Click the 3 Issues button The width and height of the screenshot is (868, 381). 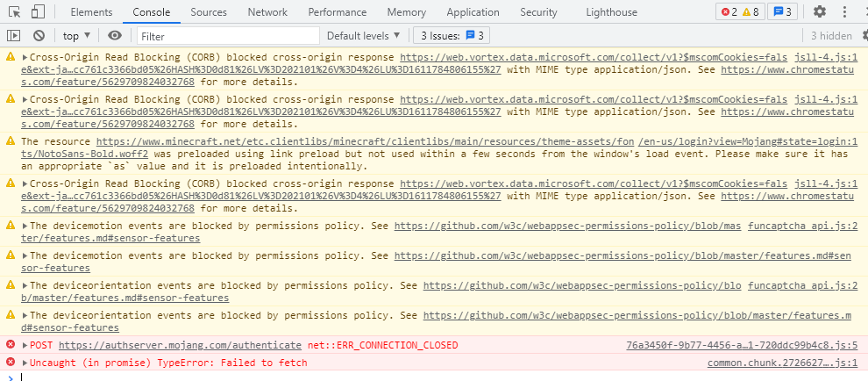(x=452, y=36)
